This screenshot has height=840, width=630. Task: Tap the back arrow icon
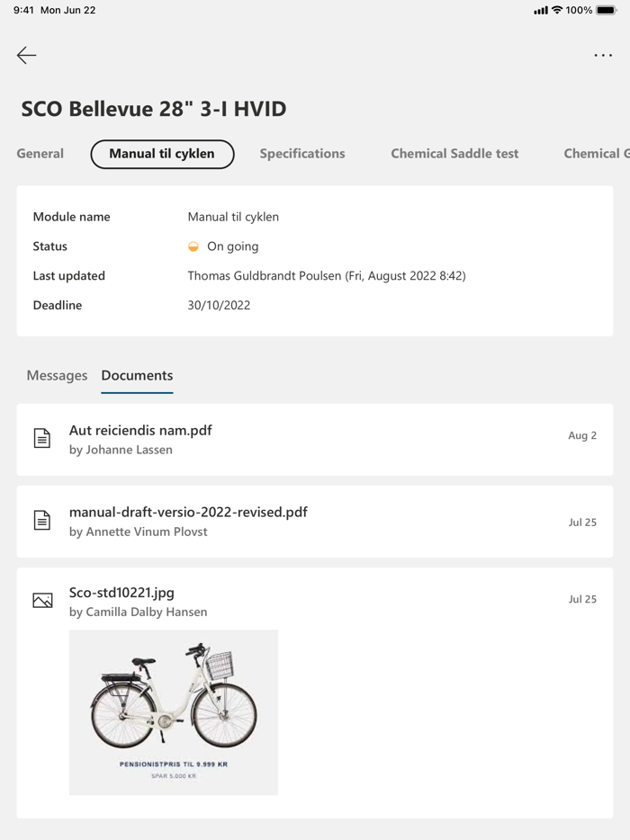click(27, 56)
